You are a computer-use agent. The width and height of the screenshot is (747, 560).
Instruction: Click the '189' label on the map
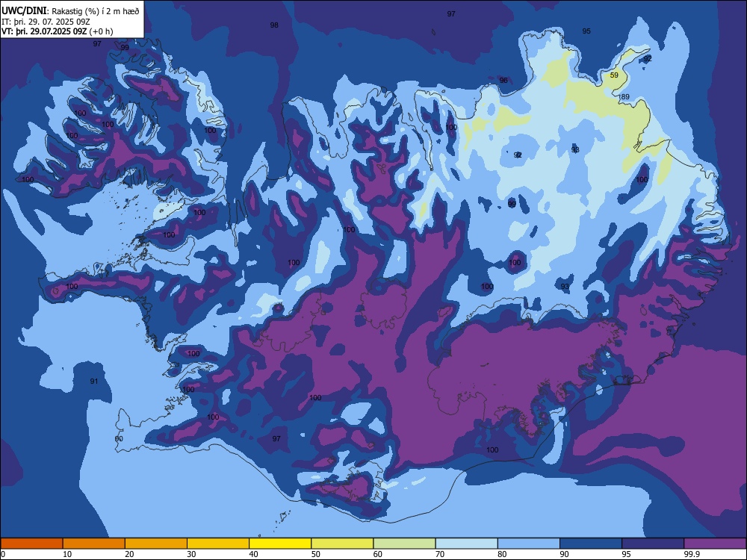[624, 96]
